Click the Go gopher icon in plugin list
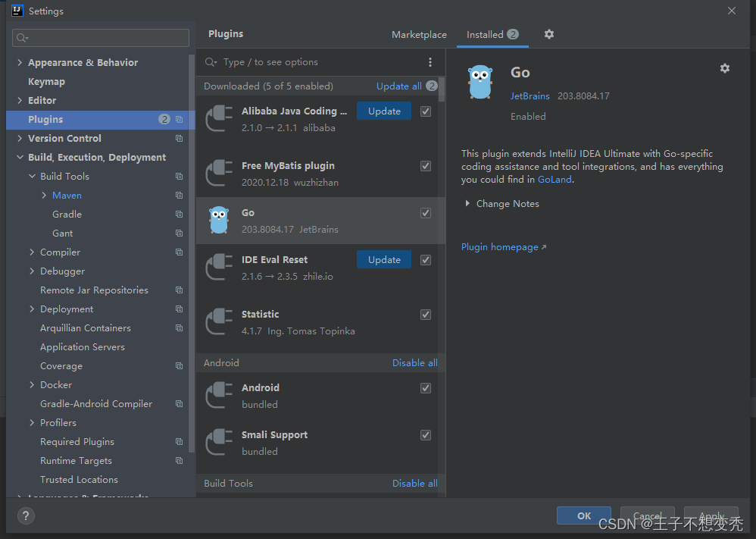Viewport: 756px width, 539px height. pyautogui.click(x=219, y=220)
